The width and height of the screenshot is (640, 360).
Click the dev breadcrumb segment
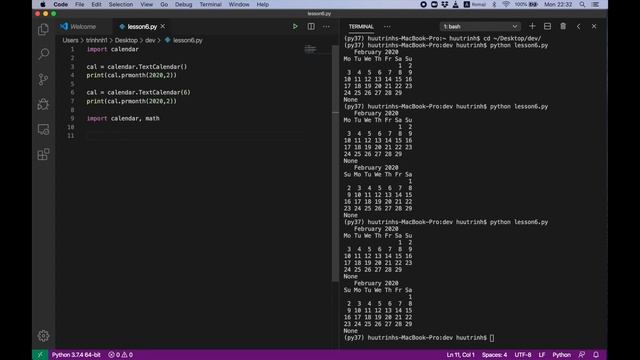click(x=150, y=40)
